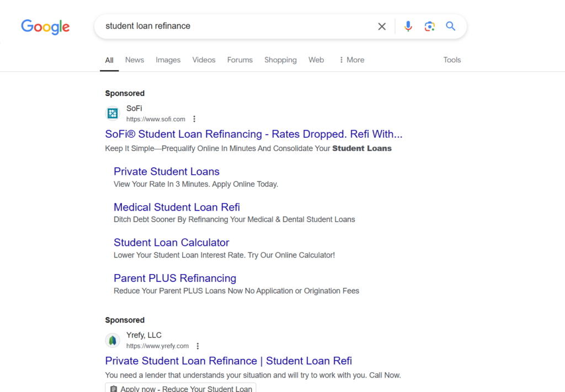Clear the search box with the X
565x392 pixels.
tap(382, 26)
